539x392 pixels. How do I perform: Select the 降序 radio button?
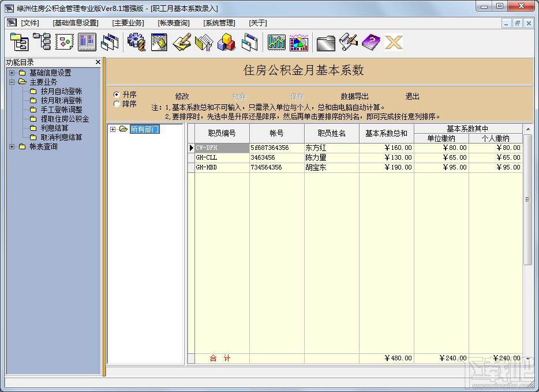pos(117,104)
